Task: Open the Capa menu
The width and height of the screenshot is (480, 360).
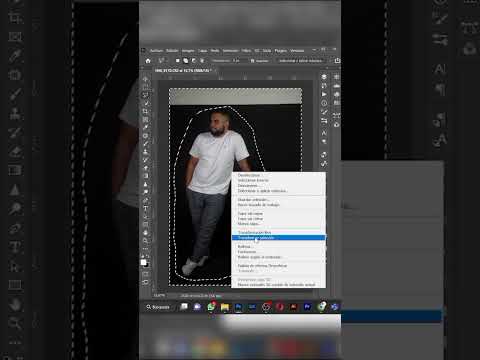Action: click(203, 51)
